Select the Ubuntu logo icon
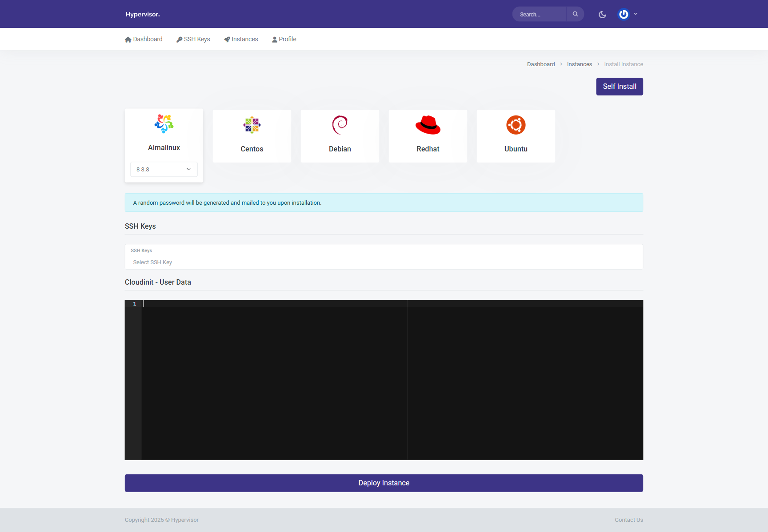Viewport: 768px width, 532px height. coord(516,125)
